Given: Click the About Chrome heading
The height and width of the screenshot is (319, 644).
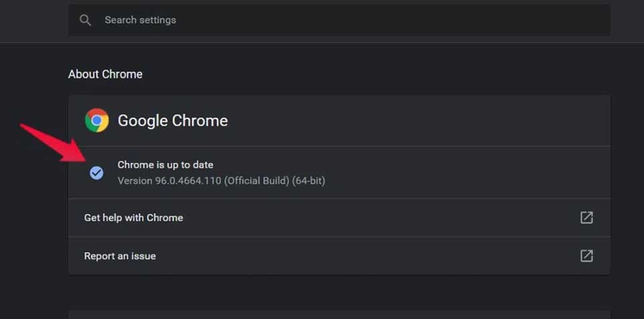Looking at the screenshot, I should [105, 74].
